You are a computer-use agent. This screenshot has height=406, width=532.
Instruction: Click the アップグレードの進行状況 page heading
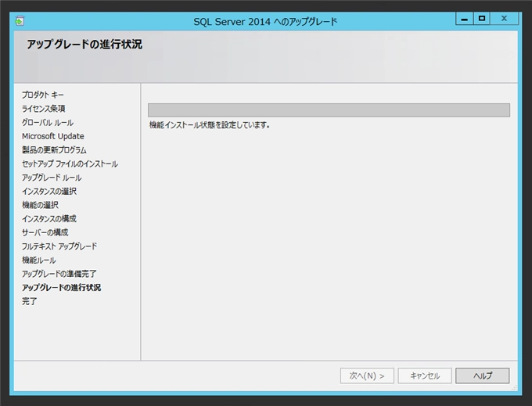point(84,45)
